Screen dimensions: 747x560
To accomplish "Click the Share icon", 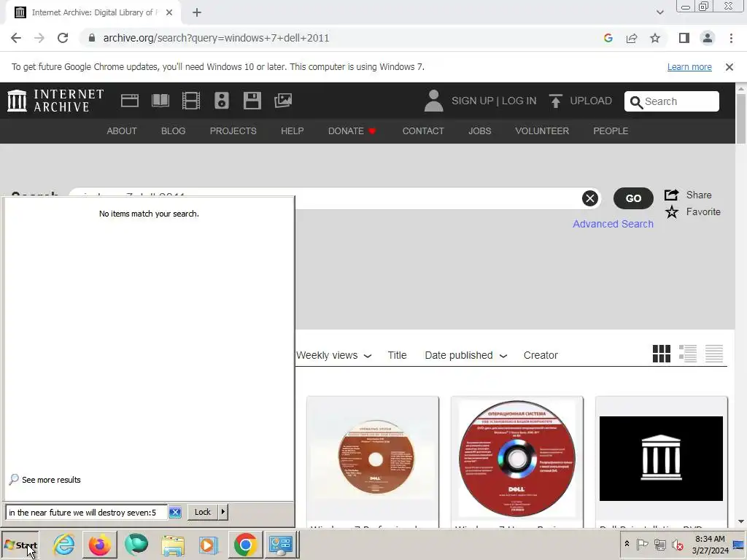I will click(671, 195).
